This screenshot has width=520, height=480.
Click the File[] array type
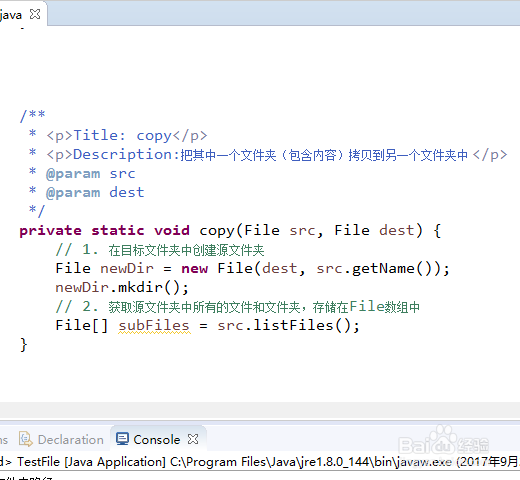(82, 325)
